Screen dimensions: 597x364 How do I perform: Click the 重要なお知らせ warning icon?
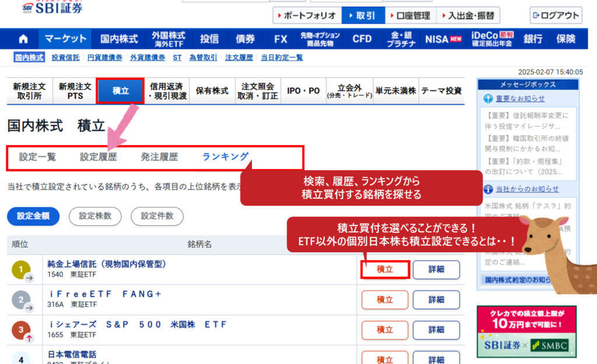489,98
